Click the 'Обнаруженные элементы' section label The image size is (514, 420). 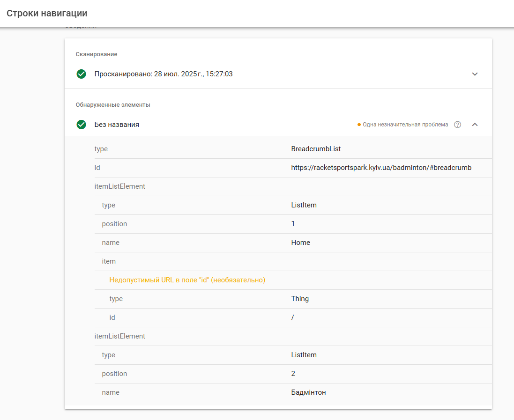click(x=113, y=105)
